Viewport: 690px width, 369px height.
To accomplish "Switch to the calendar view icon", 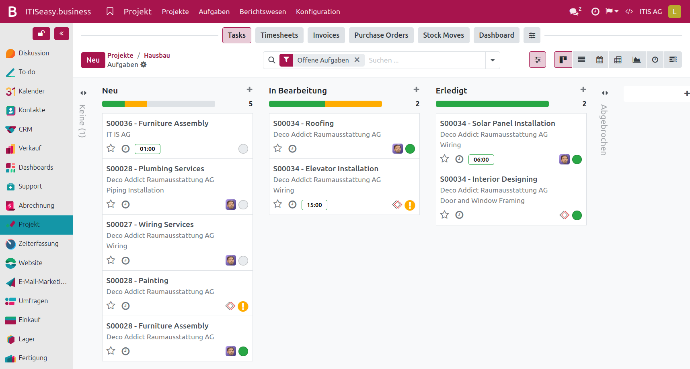I will point(599,60).
